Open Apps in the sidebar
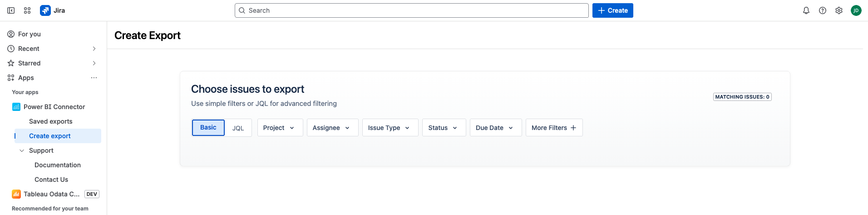This screenshot has height=215, width=868. coord(26,78)
